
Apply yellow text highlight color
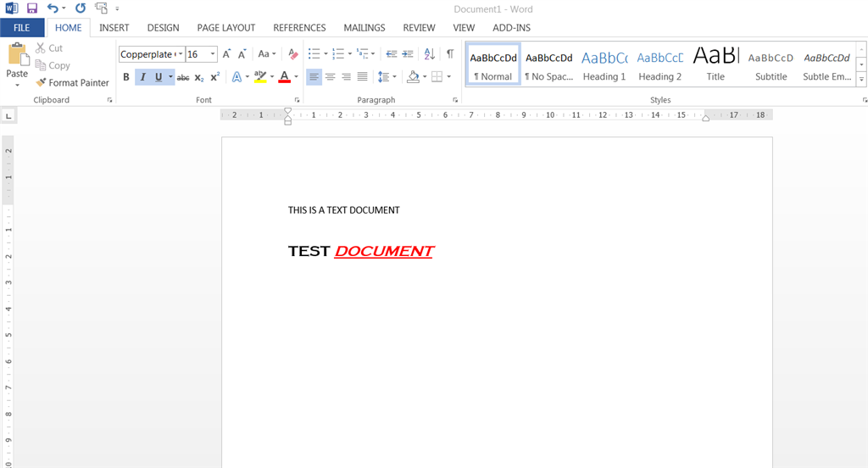[260, 77]
